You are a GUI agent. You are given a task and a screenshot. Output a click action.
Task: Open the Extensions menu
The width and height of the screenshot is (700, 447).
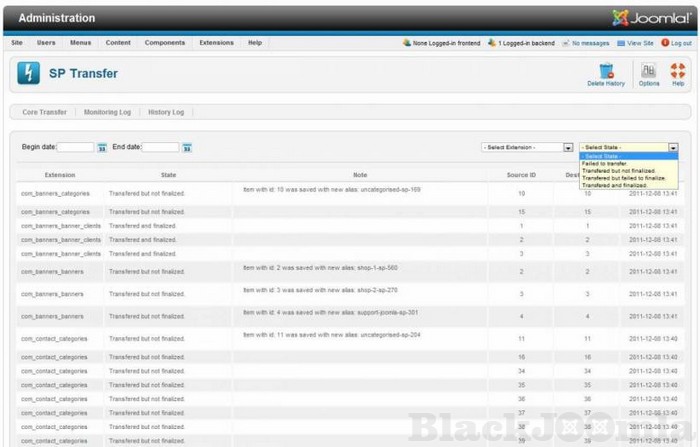tap(216, 43)
